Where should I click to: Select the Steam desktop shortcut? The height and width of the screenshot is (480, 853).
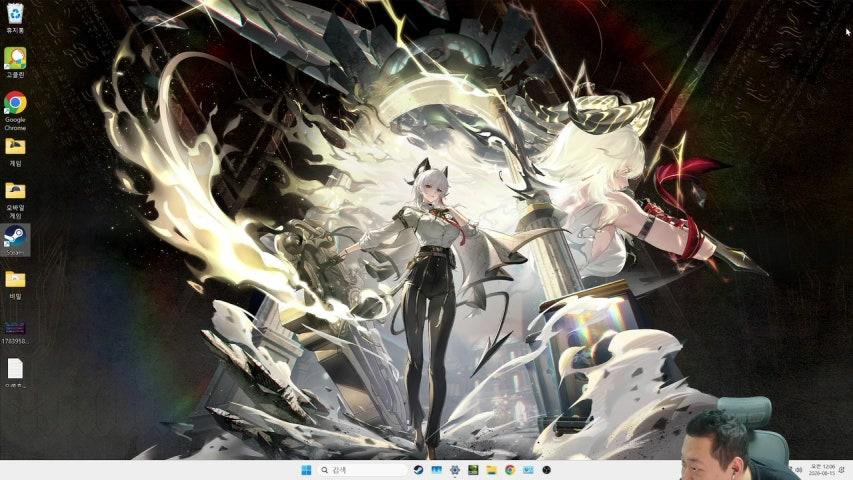pos(15,240)
